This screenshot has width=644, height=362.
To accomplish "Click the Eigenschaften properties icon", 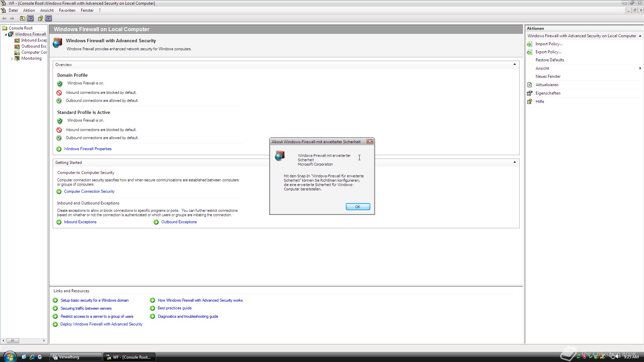I will (530, 93).
